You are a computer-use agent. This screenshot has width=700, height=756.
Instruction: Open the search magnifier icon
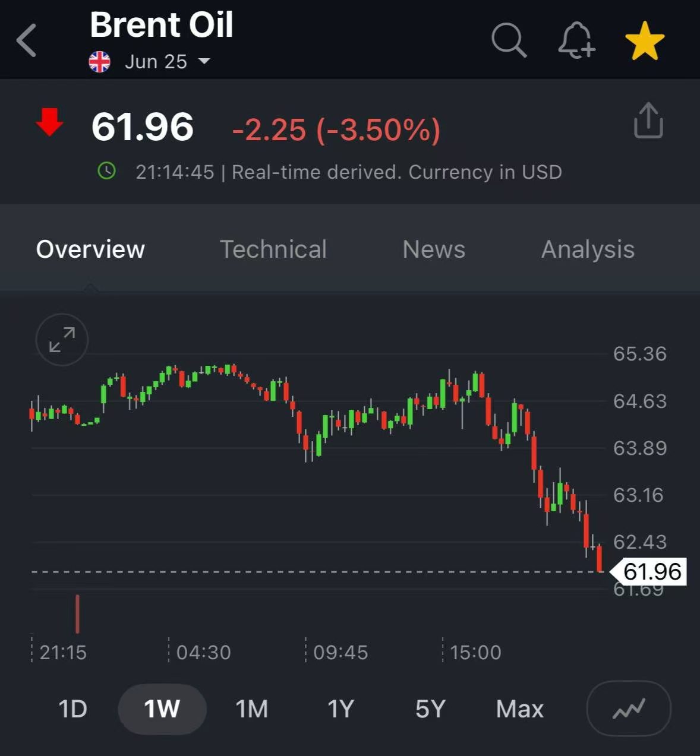pos(509,40)
